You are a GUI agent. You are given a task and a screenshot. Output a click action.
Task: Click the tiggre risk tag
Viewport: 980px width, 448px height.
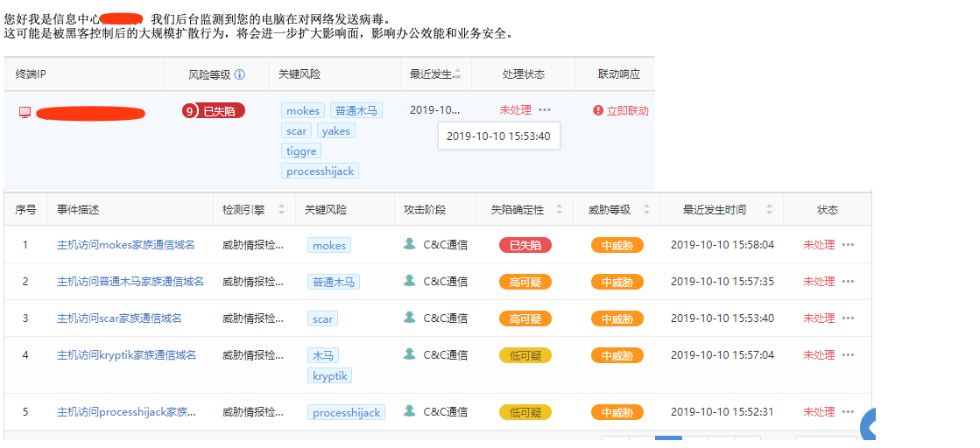click(x=301, y=151)
